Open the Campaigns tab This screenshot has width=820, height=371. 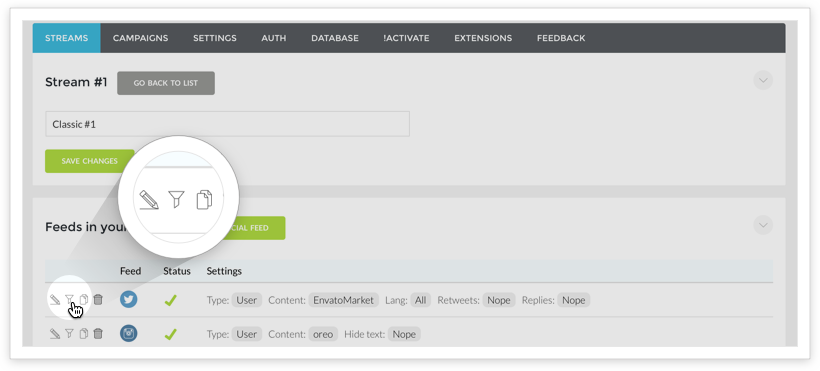click(x=141, y=38)
